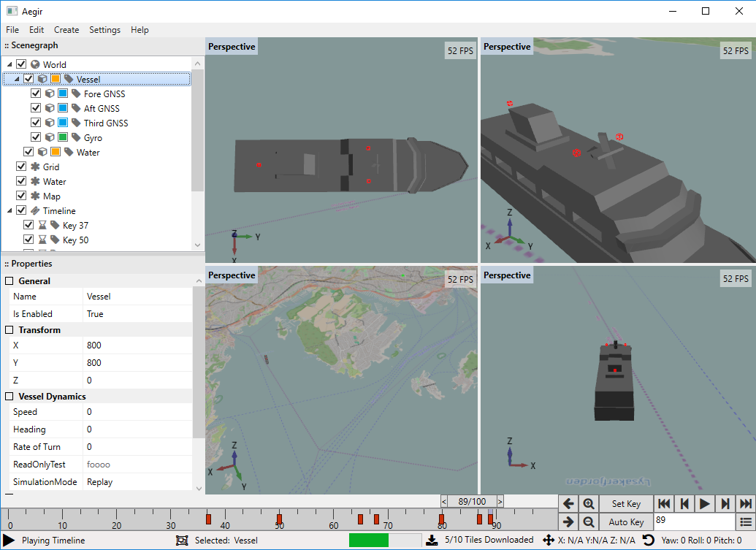Collapse the Vessel Dynamics property group

9,397
